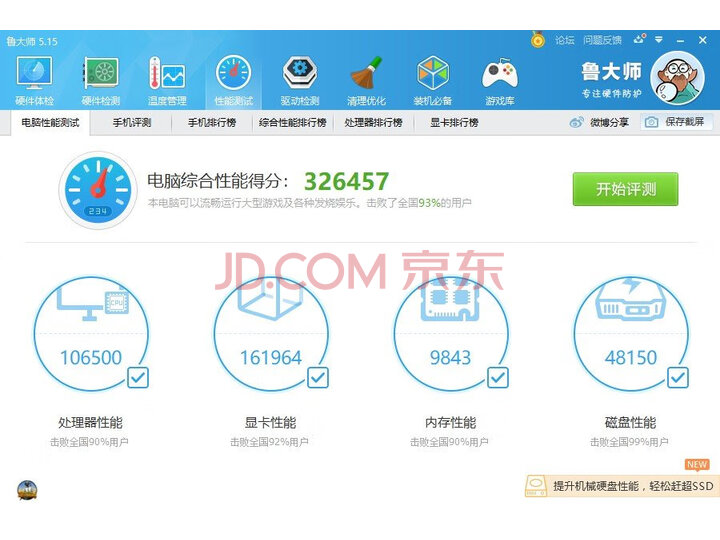Uncheck the 处理器性能 test checkbox
Image resolution: width=720 pixels, height=540 pixels.
138,378
